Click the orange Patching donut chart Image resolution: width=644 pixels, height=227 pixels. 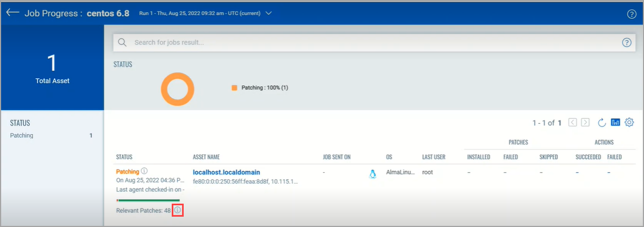[x=177, y=89]
